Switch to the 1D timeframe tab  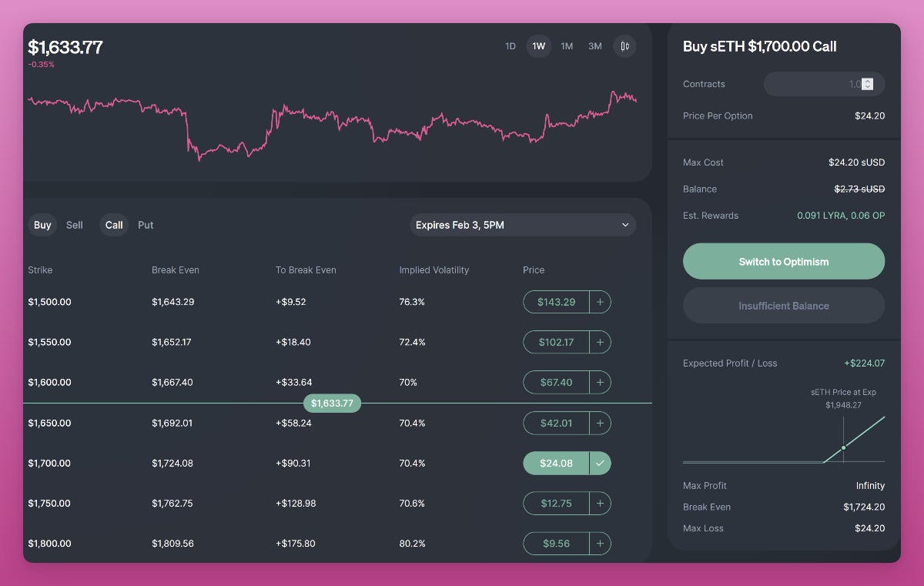point(510,46)
